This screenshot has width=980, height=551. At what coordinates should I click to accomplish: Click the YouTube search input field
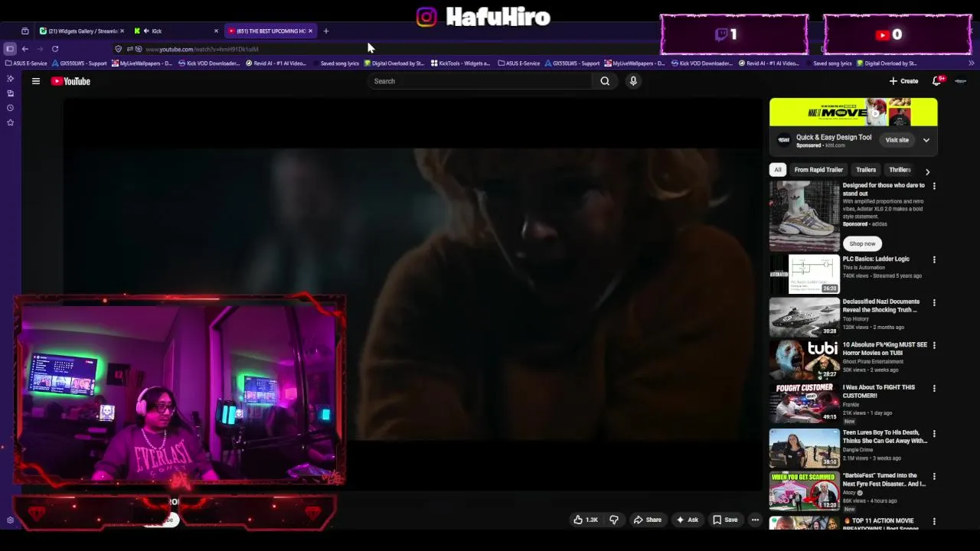(x=481, y=81)
